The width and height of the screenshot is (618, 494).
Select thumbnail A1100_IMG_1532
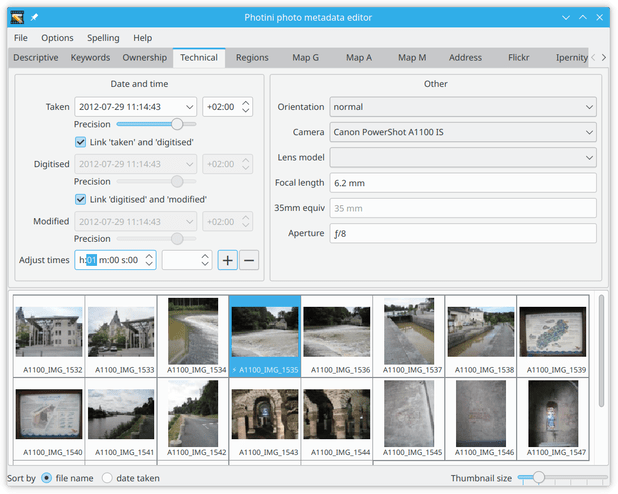[x=49, y=336]
